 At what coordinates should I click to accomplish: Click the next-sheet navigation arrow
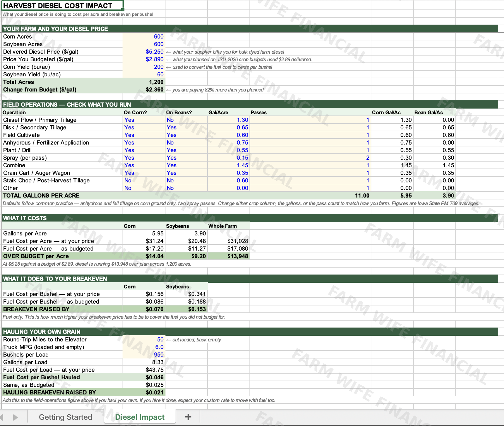[x=15, y=417]
